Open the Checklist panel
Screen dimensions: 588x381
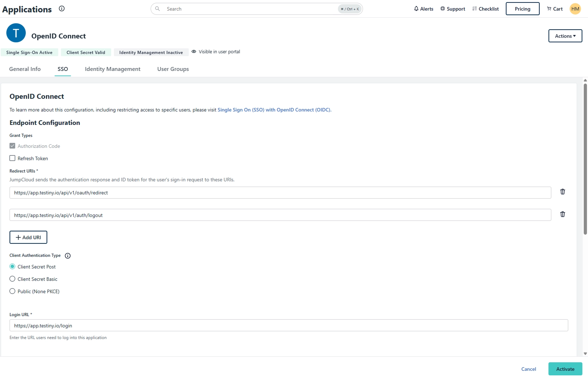click(485, 9)
